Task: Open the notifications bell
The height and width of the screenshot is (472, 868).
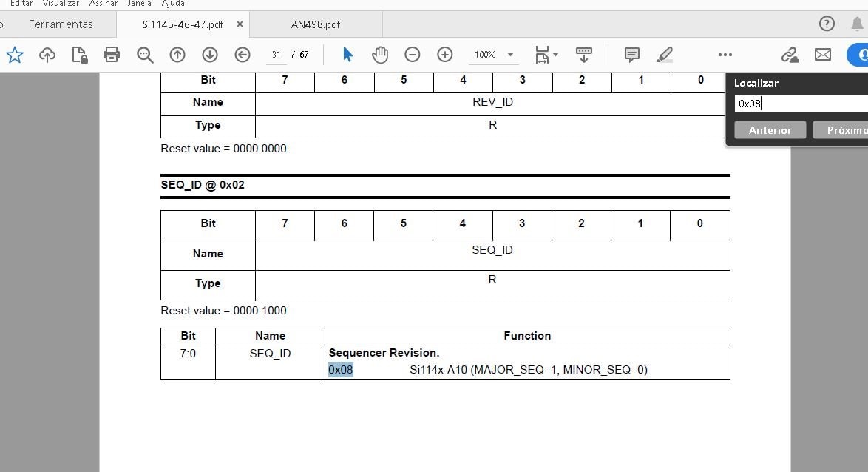Action: (857, 24)
